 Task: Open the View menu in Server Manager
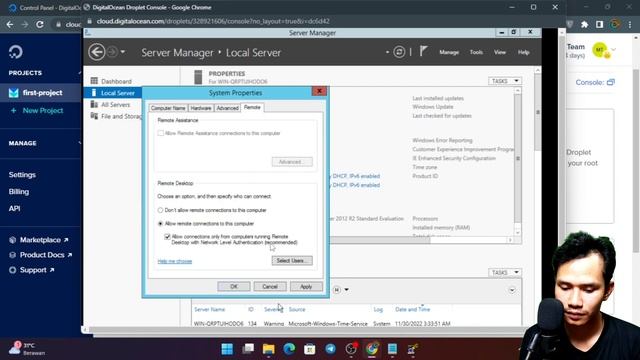[500, 52]
